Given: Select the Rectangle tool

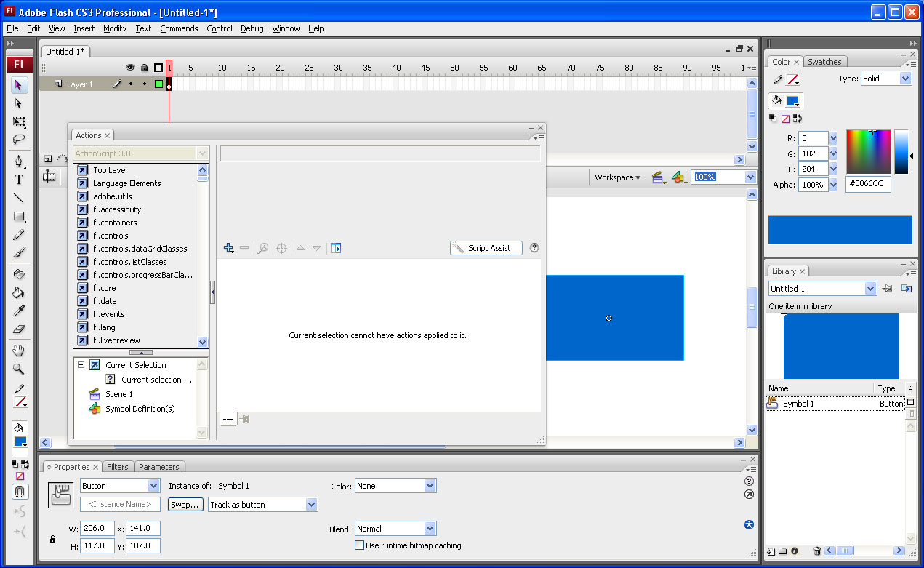Looking at the screenshot, I should (x=19, y=217).
